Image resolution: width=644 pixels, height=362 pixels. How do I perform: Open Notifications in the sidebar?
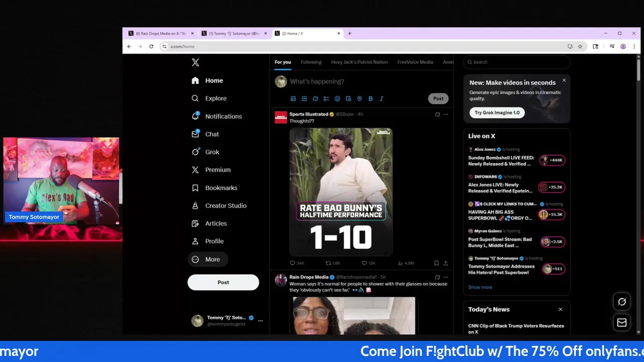pos(217,116)
